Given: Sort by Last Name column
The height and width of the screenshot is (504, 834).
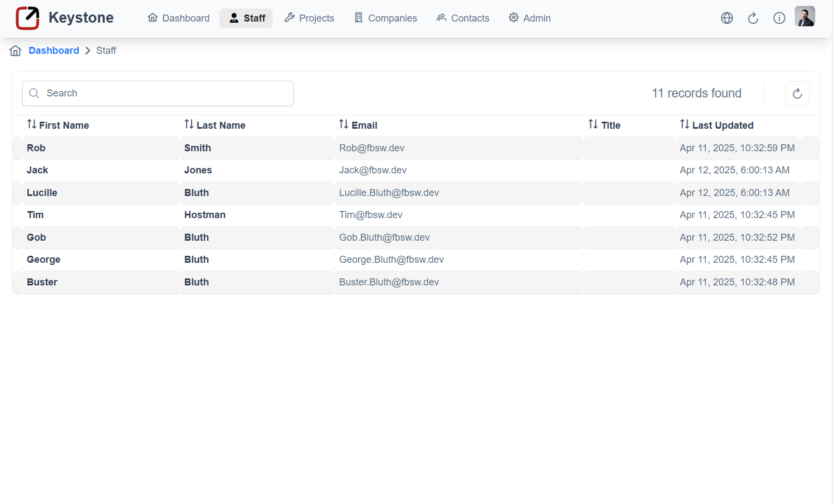Looking at the screenshot, I should [215, 125].
